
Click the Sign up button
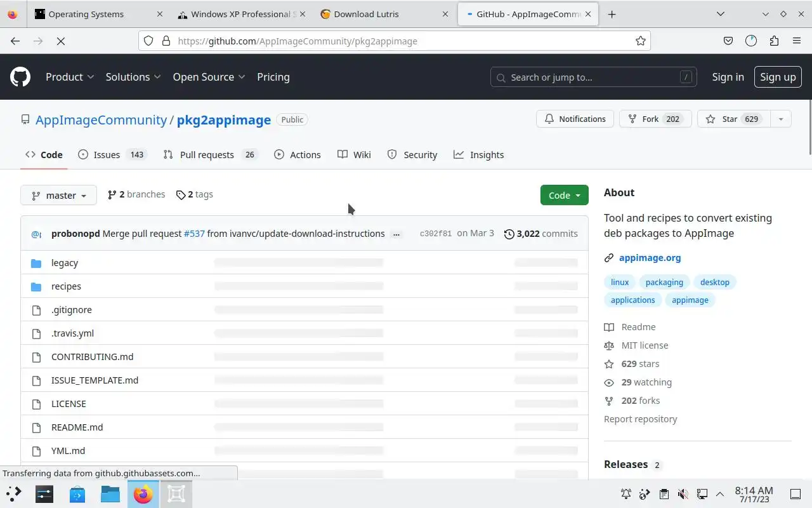[x=778, y=77]
